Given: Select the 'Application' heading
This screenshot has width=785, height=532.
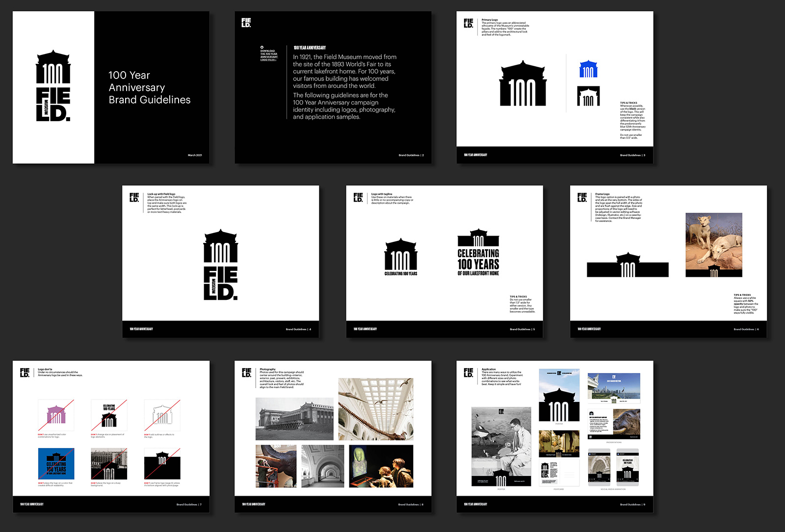Looking at the screenshot, I should click(489, 370).
